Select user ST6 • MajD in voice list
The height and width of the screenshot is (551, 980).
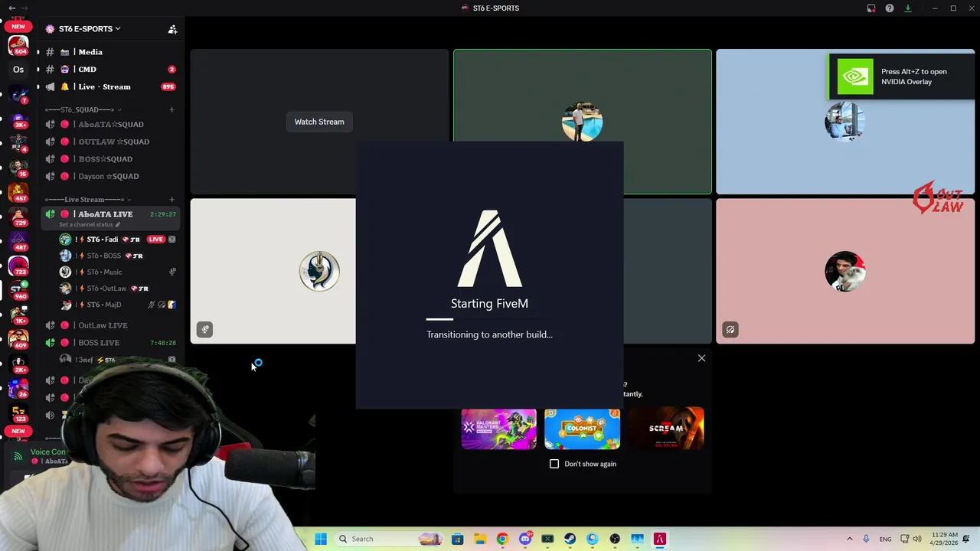tap(119, 305)
